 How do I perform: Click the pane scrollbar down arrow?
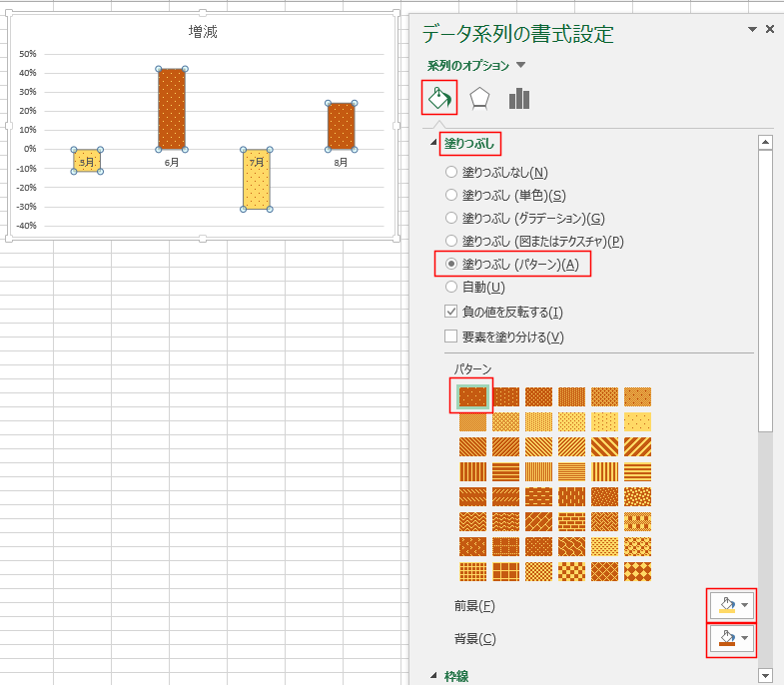[765, 676]
